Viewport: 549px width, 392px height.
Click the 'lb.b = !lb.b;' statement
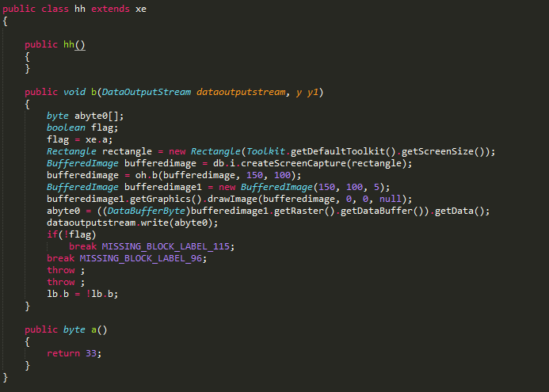click(82, 294)
